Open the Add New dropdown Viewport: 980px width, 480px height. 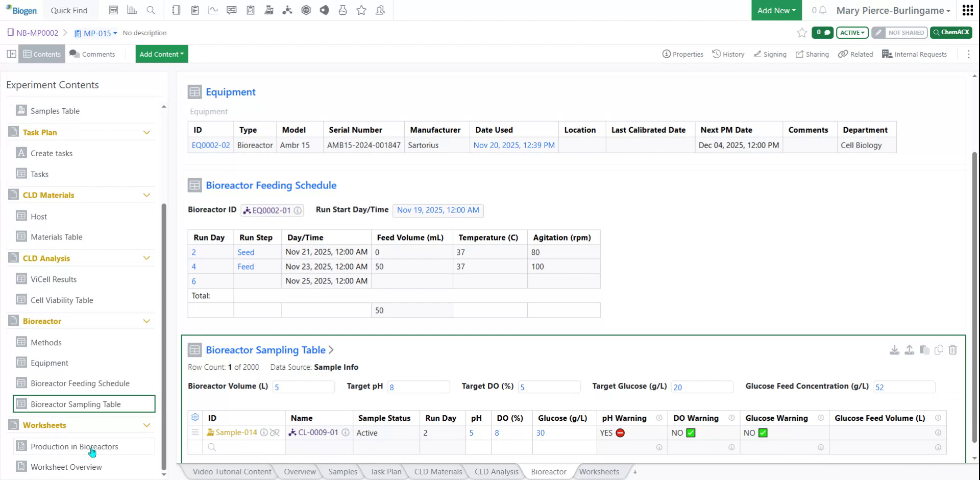776,10
